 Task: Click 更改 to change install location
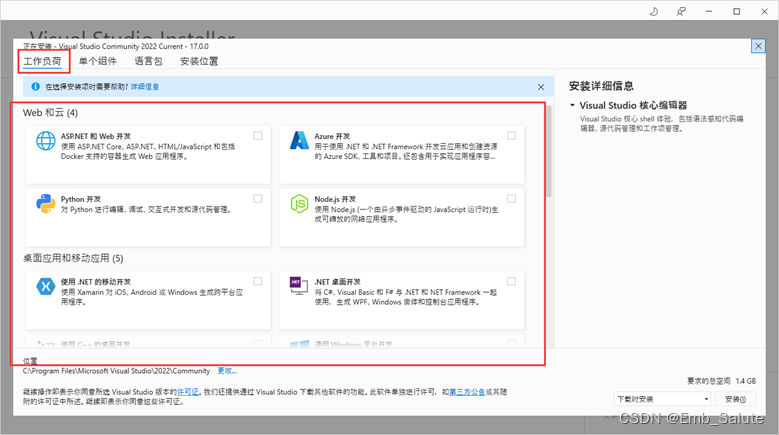pos(227,371)
